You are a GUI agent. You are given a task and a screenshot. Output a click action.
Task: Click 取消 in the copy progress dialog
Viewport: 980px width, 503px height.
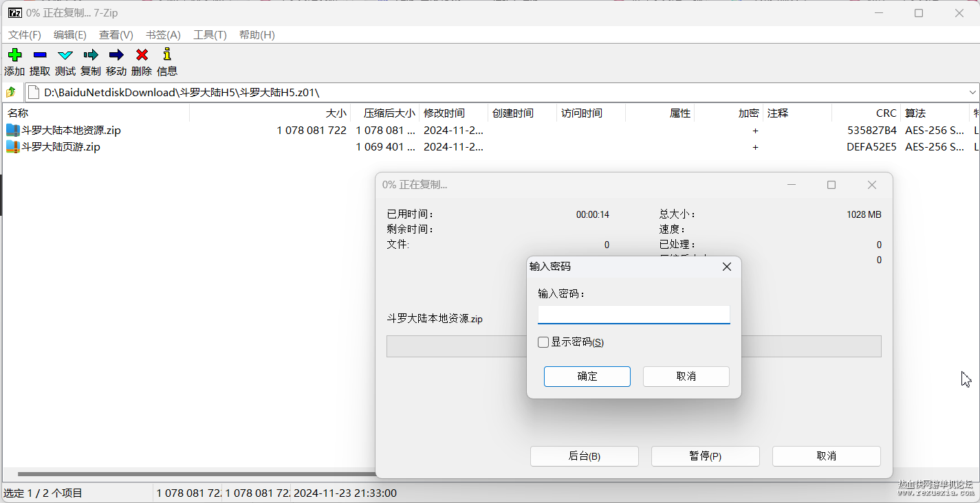coord(827,456)
